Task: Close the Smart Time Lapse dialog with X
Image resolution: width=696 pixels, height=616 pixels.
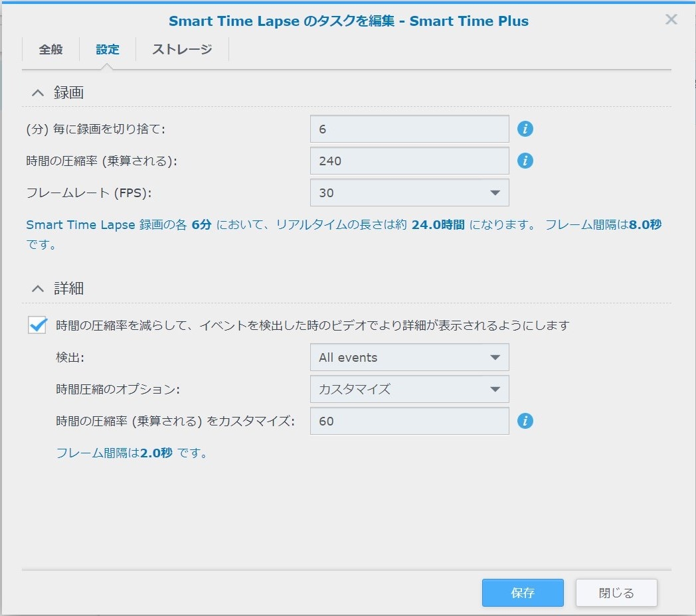Action: (671, 20)
